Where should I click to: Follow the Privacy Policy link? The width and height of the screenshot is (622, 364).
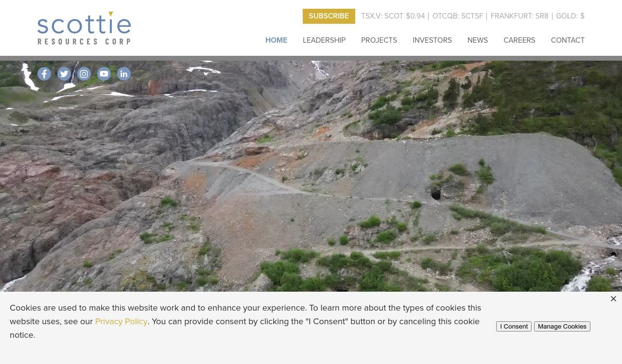[121, 321]
